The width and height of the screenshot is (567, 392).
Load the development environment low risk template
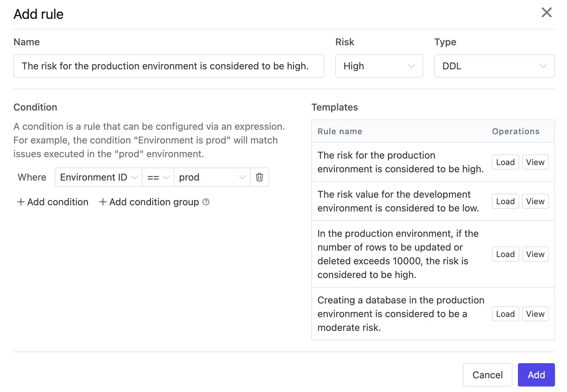[x=505, y=201]
